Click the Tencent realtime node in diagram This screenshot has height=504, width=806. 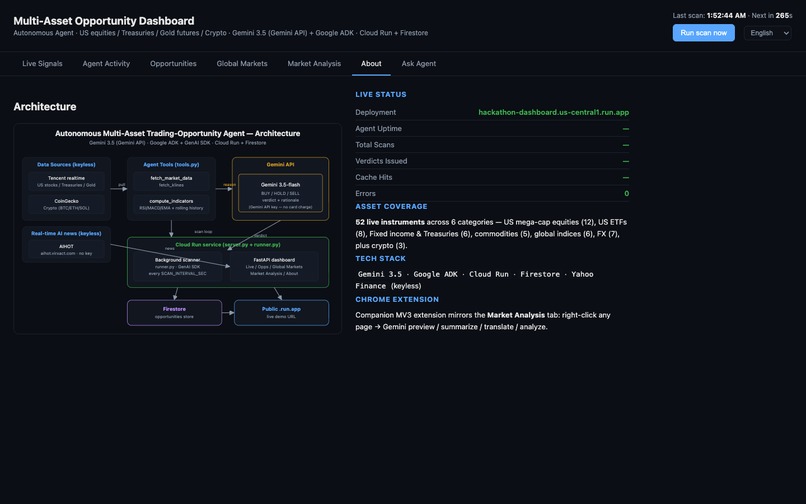tap(66, 181)
